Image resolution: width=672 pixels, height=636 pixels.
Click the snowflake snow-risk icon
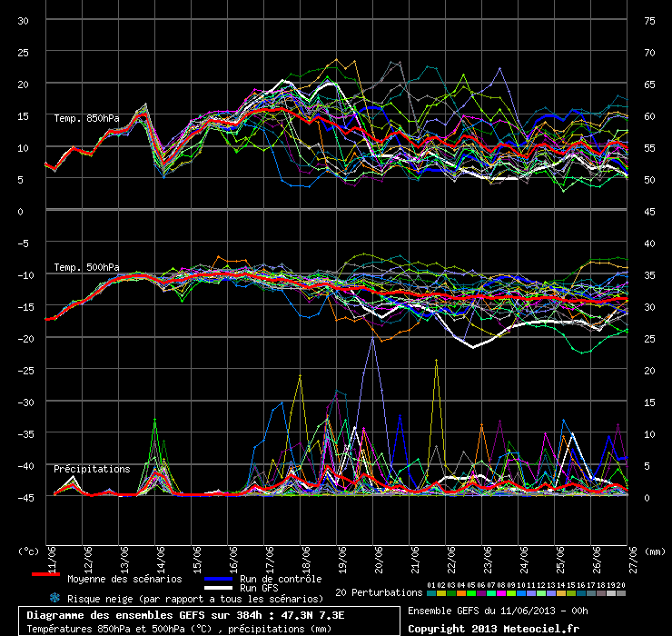[x=54, y=598]
